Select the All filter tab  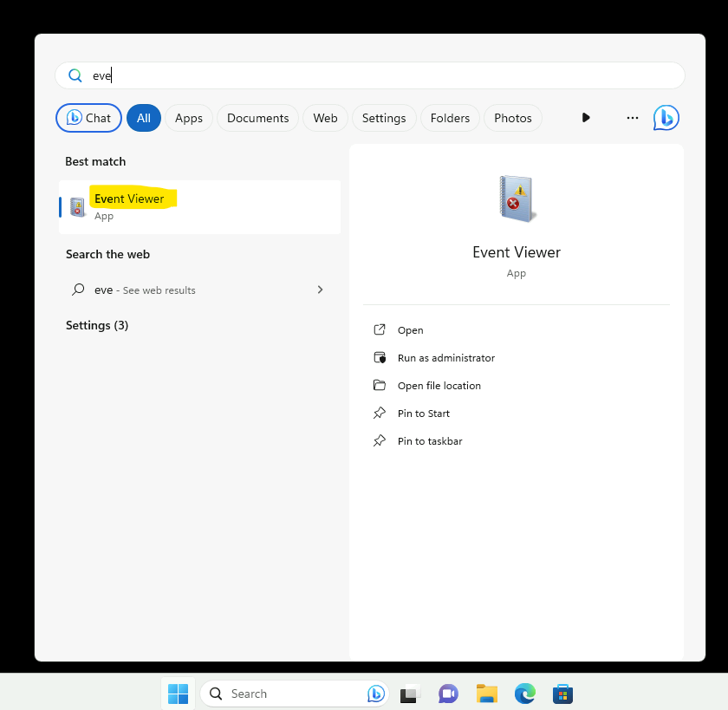point(144,118)
